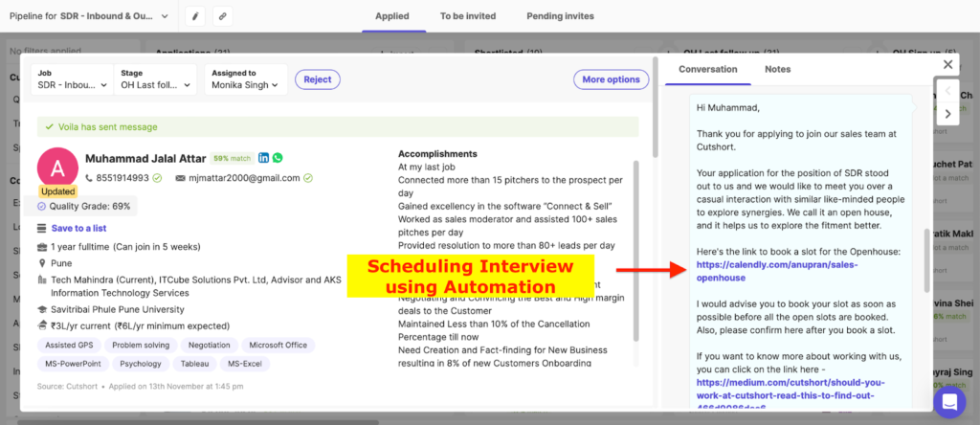The image size is (980, 425).
Task: Click the Accomplishments heading
Action: click(437, 154)
